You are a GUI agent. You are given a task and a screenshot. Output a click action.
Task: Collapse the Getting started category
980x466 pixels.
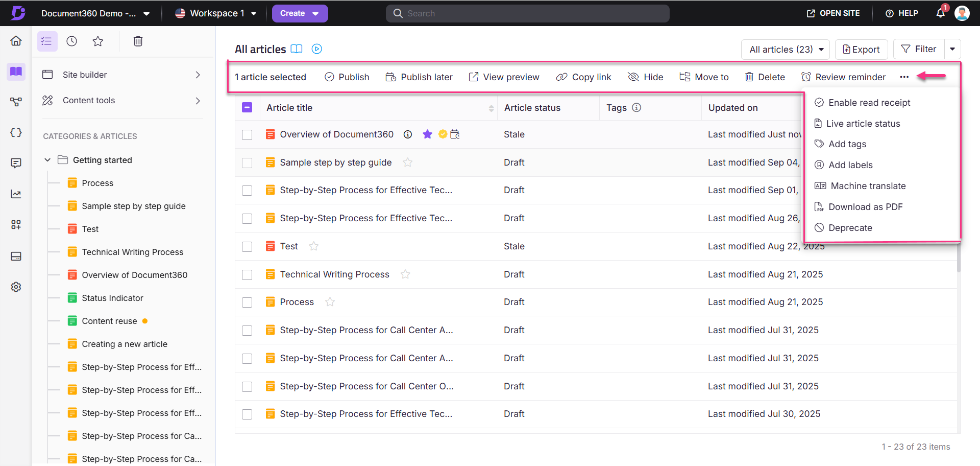[x=47, y=160]
